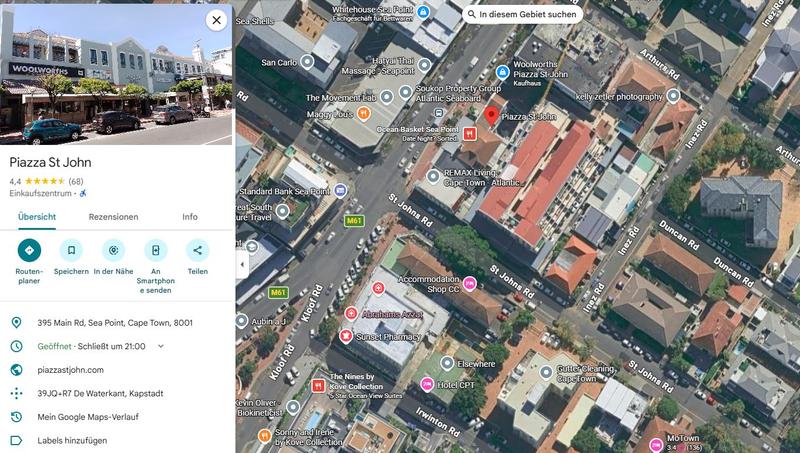Click The Movement Lab marker
This screenshot has height=453, width=800.
[x=387, y=97]
